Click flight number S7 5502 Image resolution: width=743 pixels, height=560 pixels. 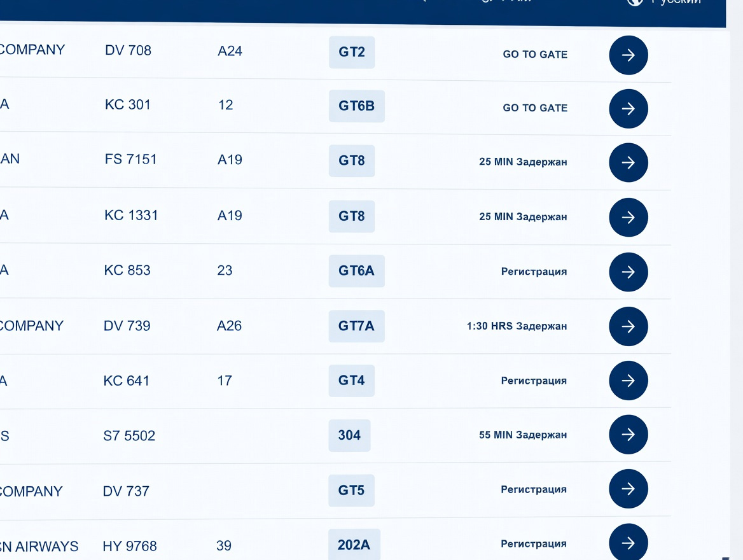point(129,436)
